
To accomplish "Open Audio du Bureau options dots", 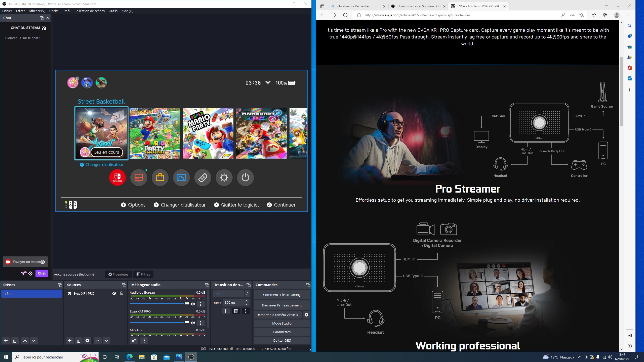I will 201,304.
